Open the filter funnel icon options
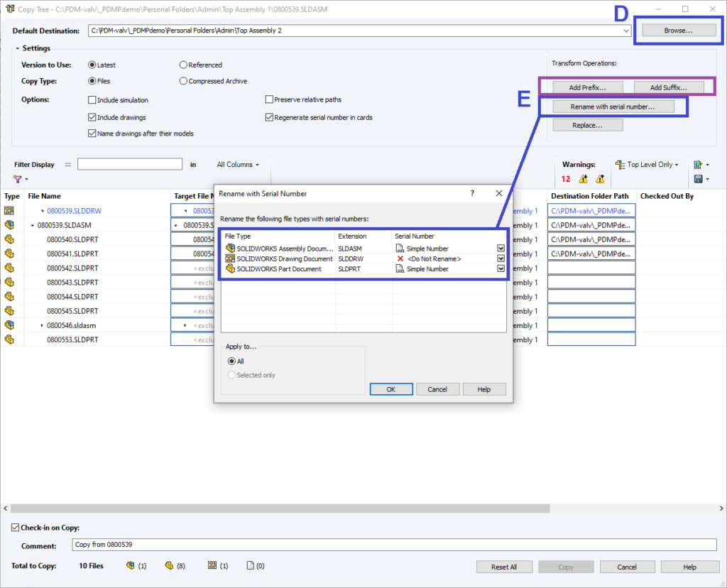The height and width of the screenshot is (588, 727). pyautogui.click(x=17, y=179)
